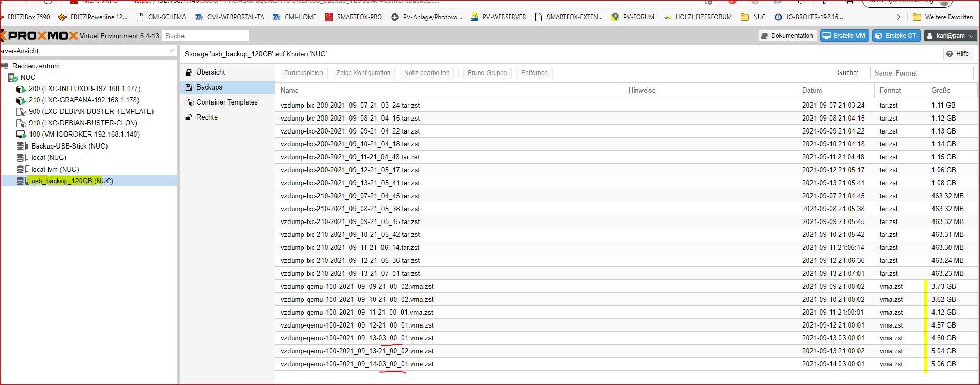Open the CMI-SCHEMA bookmark
The image size is (980, 385).
pos(161,17)
